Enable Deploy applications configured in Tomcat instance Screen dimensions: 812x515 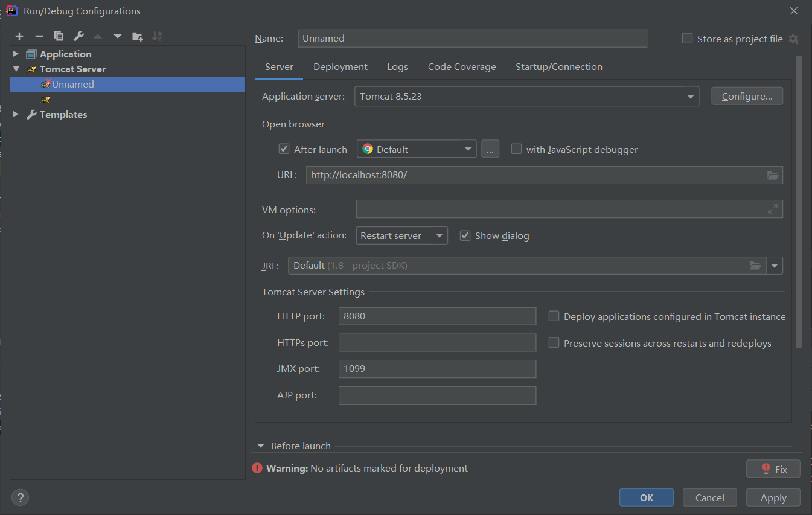pyautogui.click(x=554, y=316)
